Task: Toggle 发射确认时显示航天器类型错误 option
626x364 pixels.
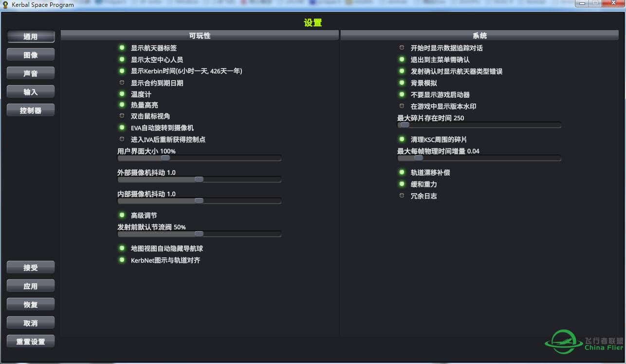Action: [402, 71]
